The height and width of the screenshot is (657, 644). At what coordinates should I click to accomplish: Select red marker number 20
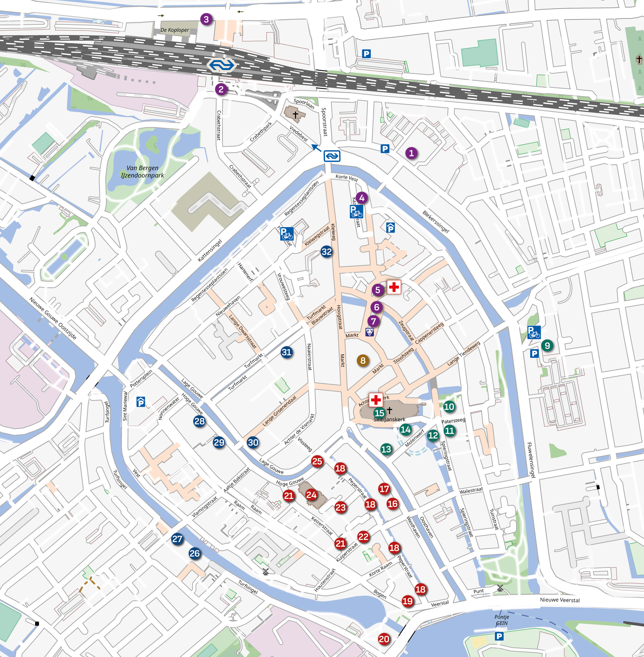(384, 639)
